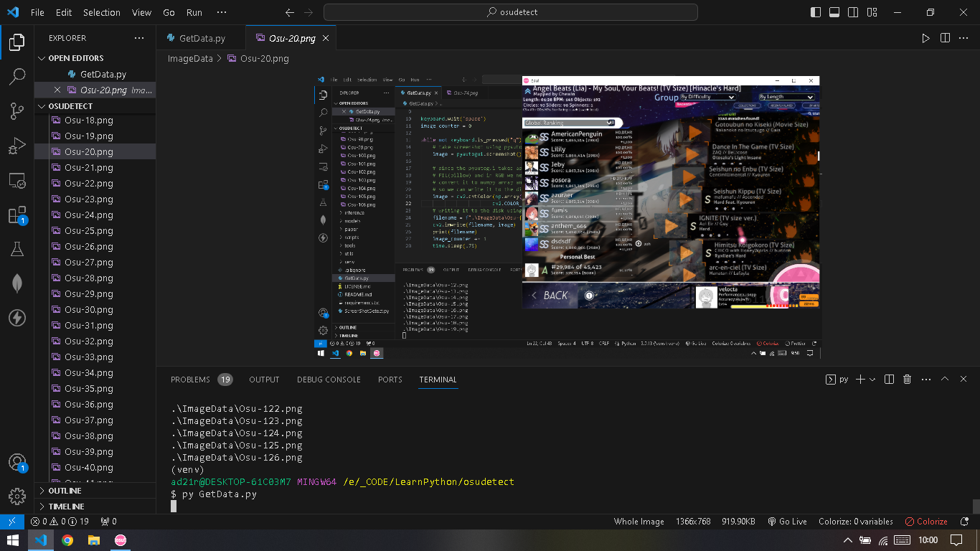Select Osu-25.png in the file explorer

pyautogui.click(x=88, y=231)
